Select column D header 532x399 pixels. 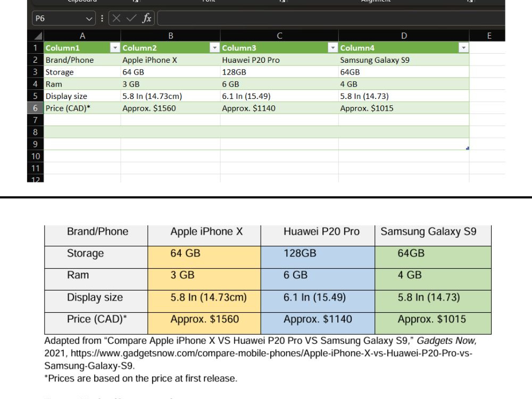(x=404, y=36)
